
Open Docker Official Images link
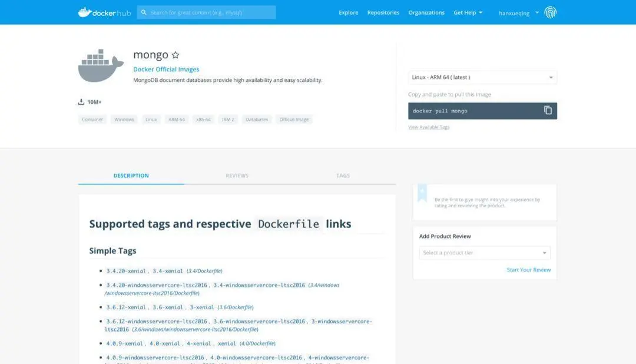point(166,70)
